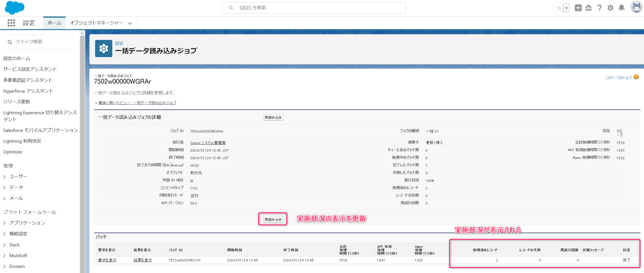Open このページのヘルプ link
The image size is (644, 273).
(618, 78)
